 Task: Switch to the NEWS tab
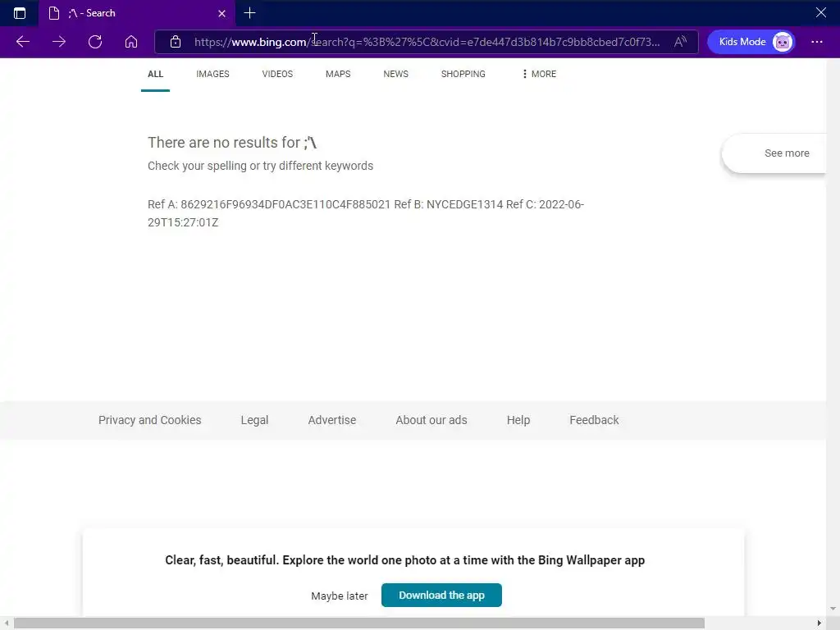(x=396, y=74)
